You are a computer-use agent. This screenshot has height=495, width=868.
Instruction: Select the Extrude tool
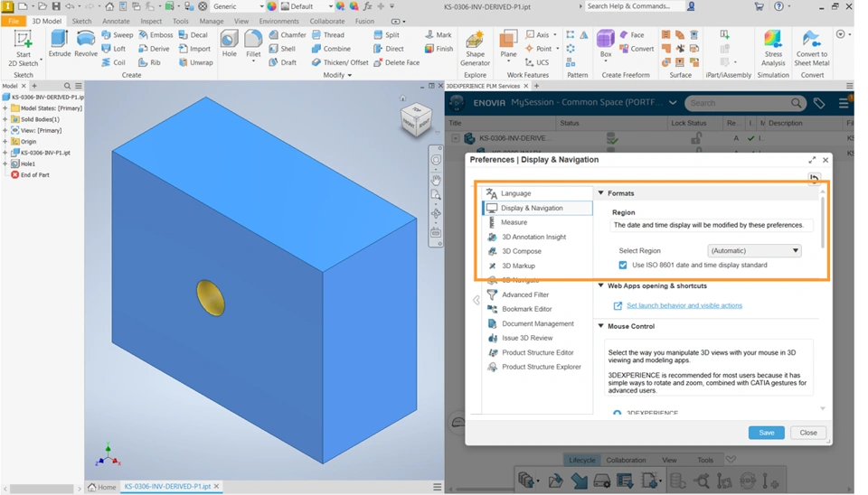click(60, 44)
